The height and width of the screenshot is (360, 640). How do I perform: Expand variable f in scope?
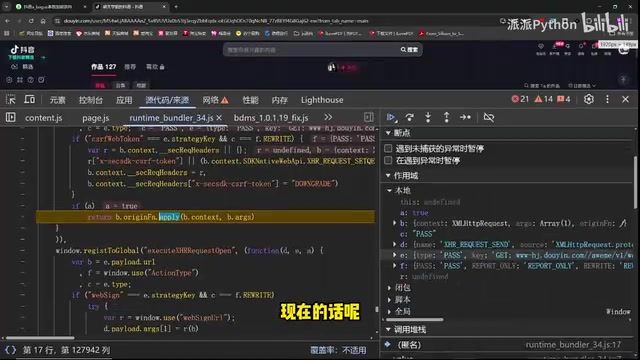[394, 266]
